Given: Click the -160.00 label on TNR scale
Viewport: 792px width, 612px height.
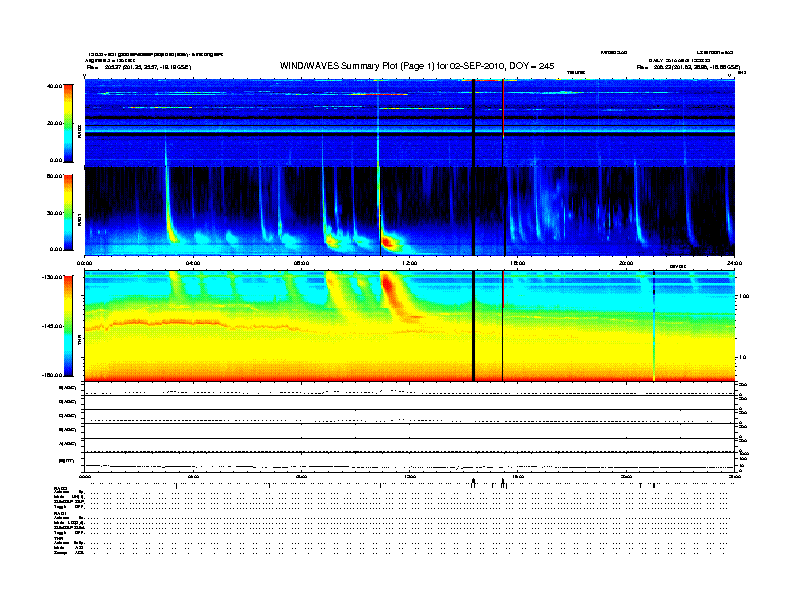Looking at the screenshot, I should [x=53, y=375].
